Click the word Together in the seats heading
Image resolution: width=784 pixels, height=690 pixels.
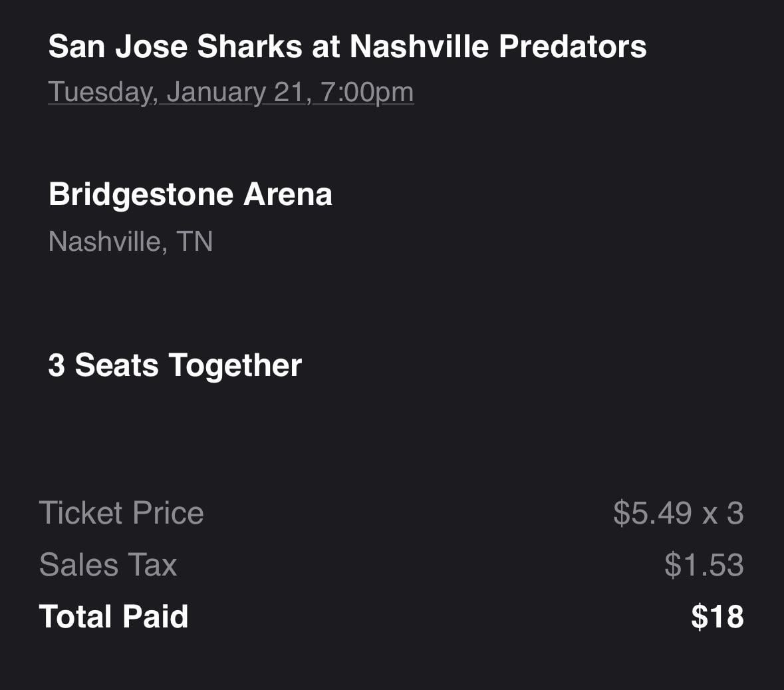pos(235,365)
